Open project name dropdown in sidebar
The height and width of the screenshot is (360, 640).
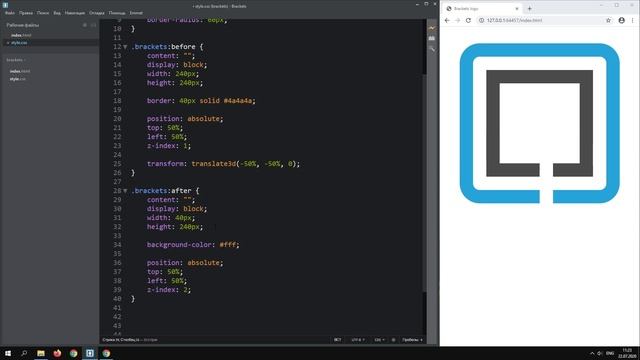tap(16, 60)
